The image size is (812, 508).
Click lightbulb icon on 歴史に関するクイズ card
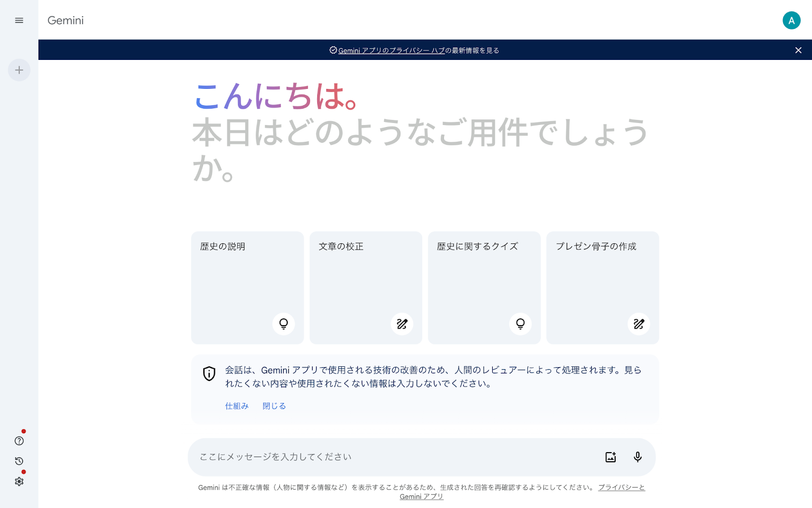(520, 324)
